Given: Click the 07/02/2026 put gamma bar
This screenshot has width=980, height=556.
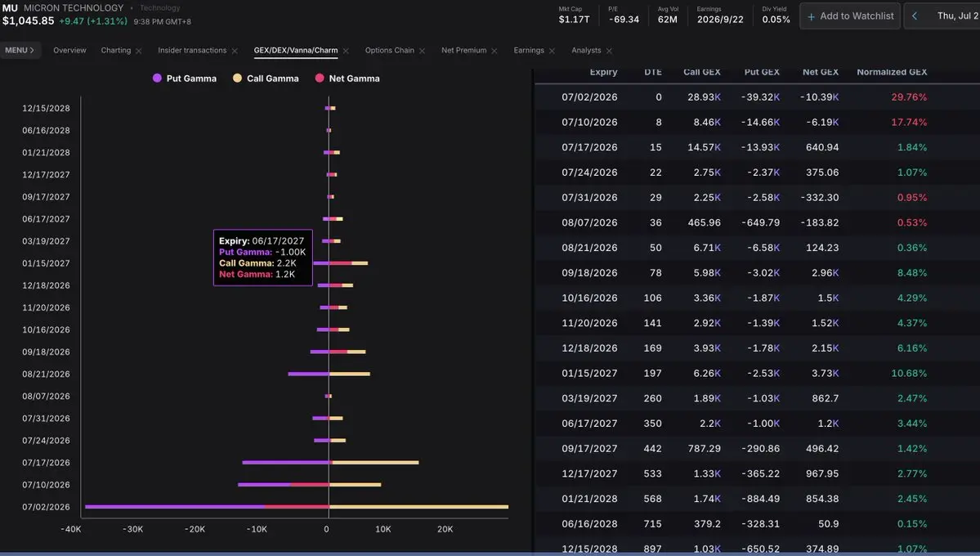Looking at the screenshot, I should tap(174, 507).
